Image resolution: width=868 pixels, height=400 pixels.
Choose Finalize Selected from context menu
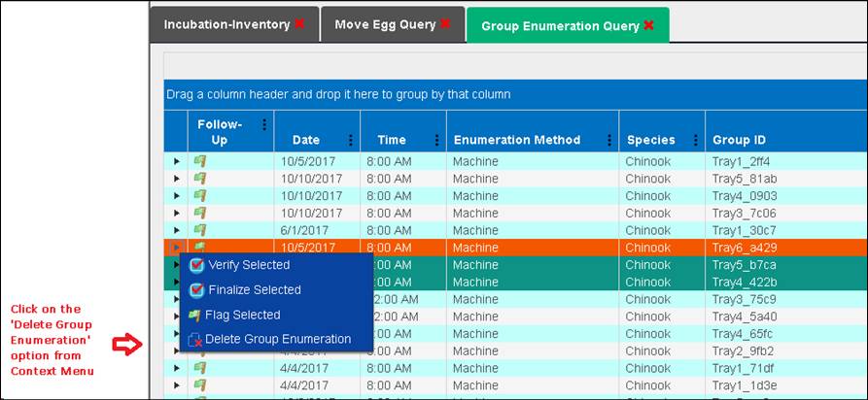pos(254,289)
